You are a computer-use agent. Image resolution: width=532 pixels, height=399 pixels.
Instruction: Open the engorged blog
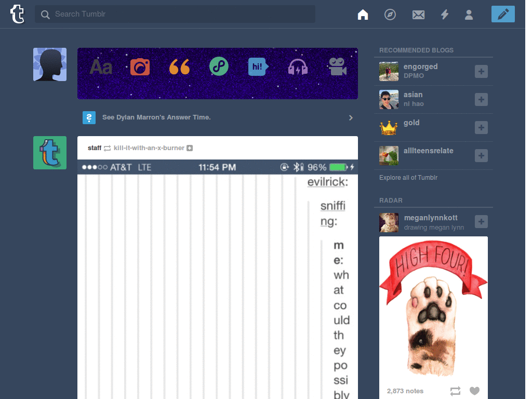pyautogui.click(x=420, y=66)
